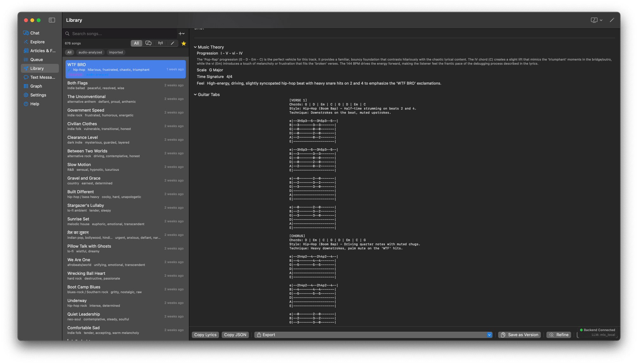Image resolution: width=638 pixels, height=364 pixels.
Task: Filter by the imported tag chip
Action: (116, 52)
